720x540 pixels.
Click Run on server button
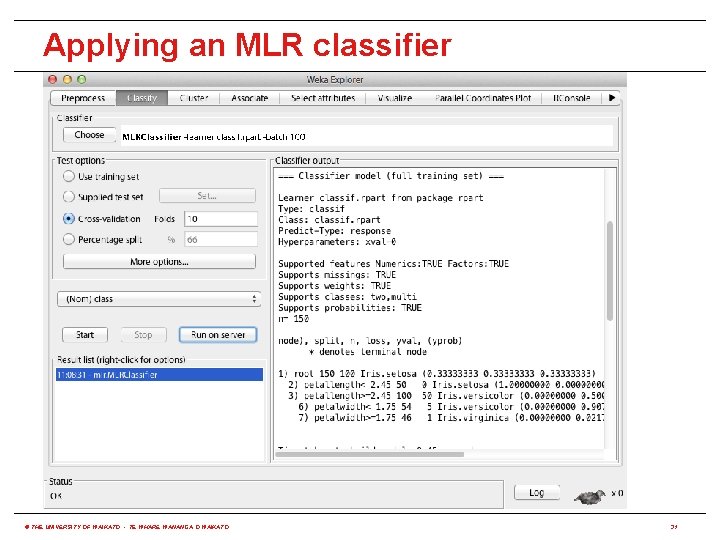218,335
